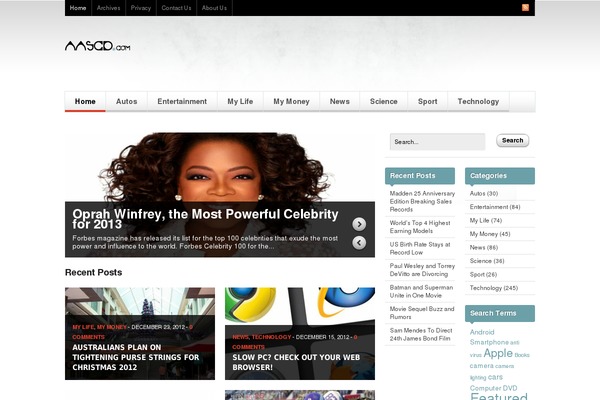Screen dimensions: 600x400
Task: Open the Privacy top menu item
Action: pos(141,8)
